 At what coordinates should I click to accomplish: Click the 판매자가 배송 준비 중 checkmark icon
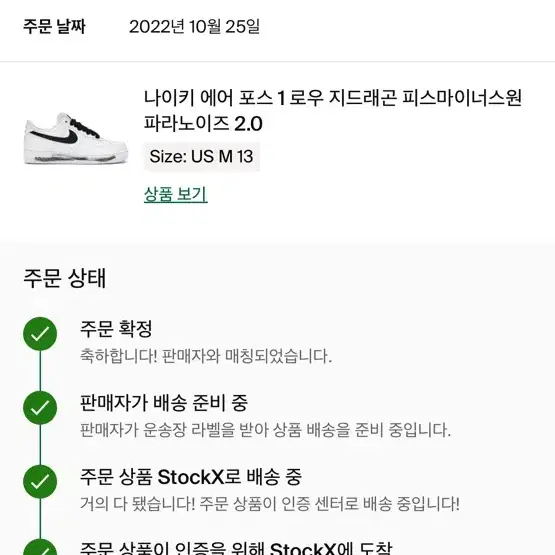pos(40,408)
